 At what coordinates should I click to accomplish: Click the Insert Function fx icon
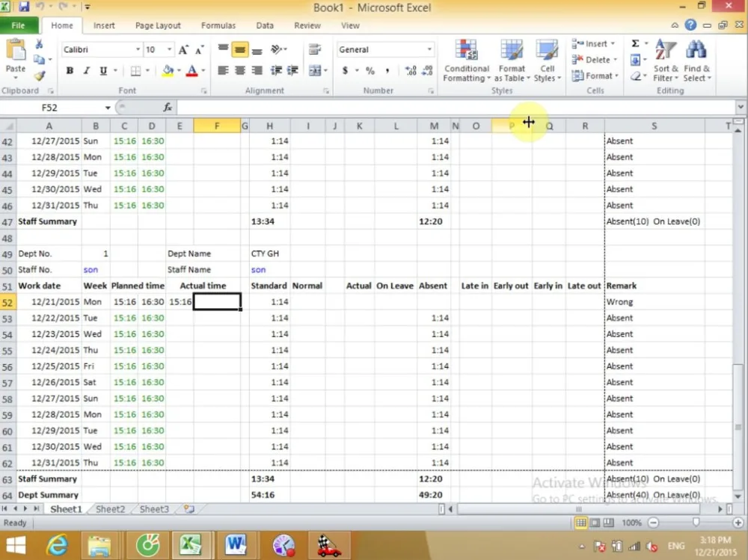click(x=168, y=108)
